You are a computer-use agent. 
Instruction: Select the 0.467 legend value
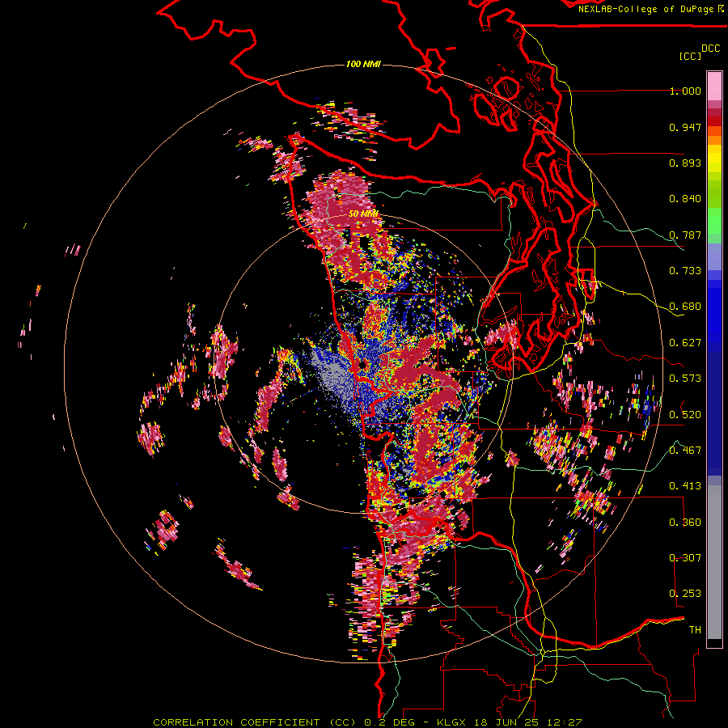point(685,450)
